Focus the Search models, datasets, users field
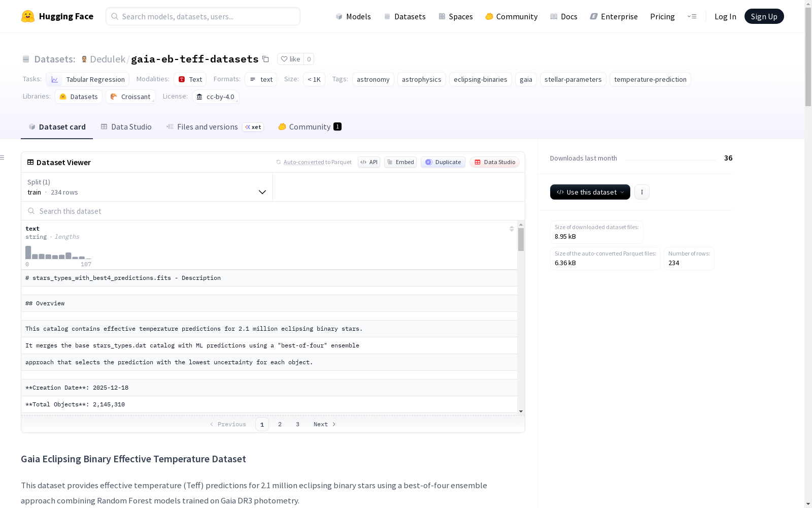This screenshot has width=812, height=508. (203, 16)
